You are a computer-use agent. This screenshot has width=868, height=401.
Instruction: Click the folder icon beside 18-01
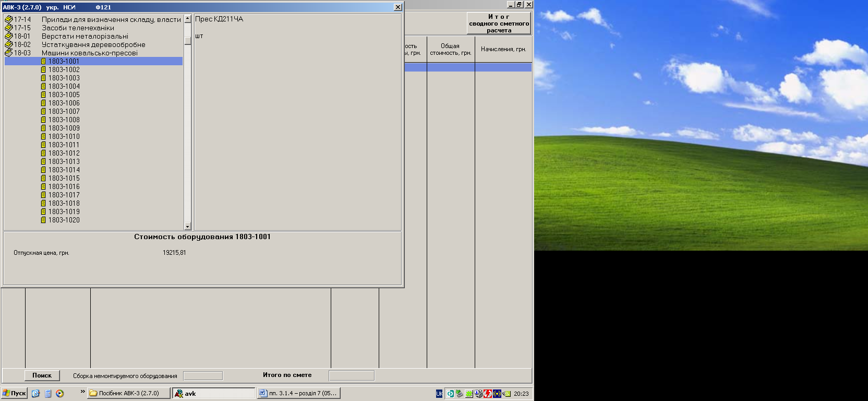click(x=8, y=36)
